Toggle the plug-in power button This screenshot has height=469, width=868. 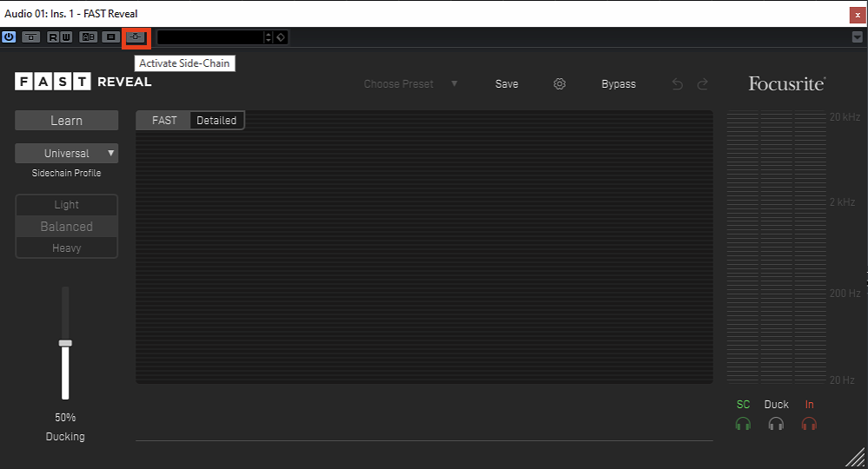(9, 37)
